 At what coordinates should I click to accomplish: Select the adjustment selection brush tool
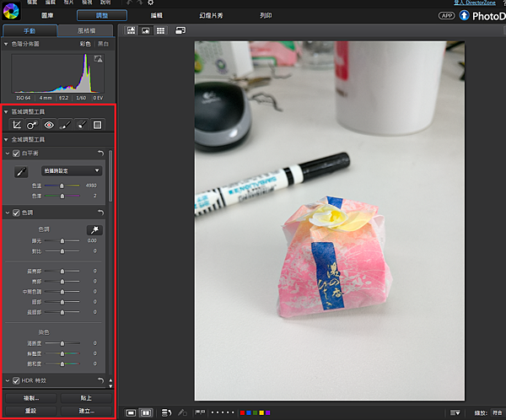[81, 125]
